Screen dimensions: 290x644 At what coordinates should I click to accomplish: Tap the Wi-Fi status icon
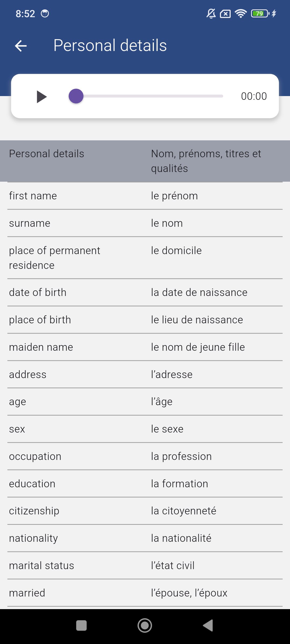(241, 13)
